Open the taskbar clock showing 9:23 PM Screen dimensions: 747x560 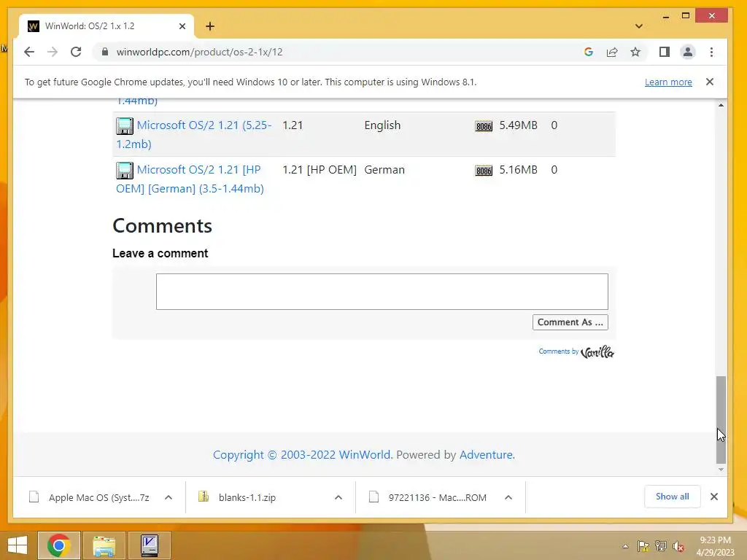click(x=715, y=546)
